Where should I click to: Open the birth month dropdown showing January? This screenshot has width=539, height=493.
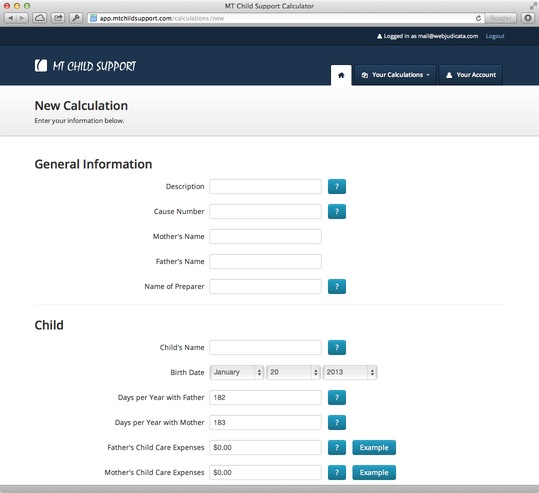(x=237, y=372)
